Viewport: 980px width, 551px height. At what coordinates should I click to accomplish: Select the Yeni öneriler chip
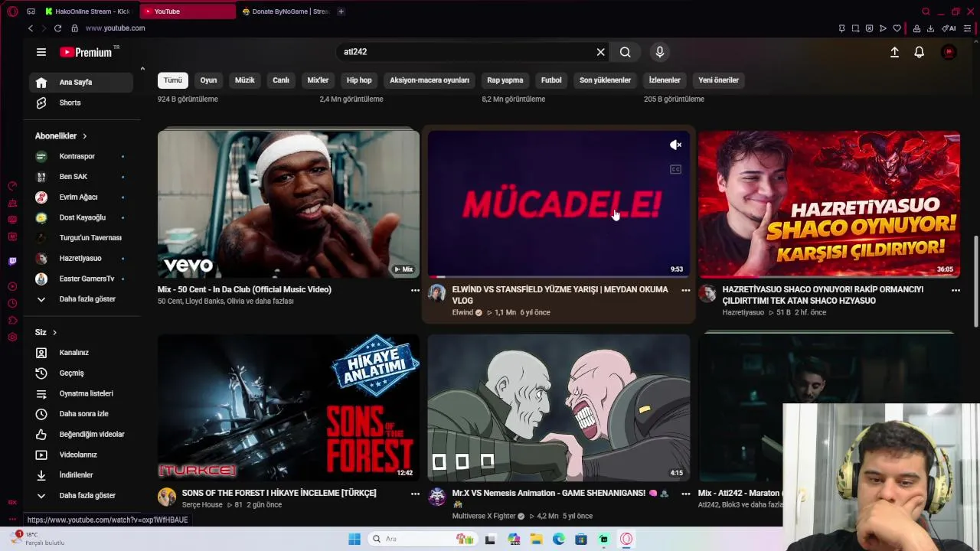pos(718,80)
